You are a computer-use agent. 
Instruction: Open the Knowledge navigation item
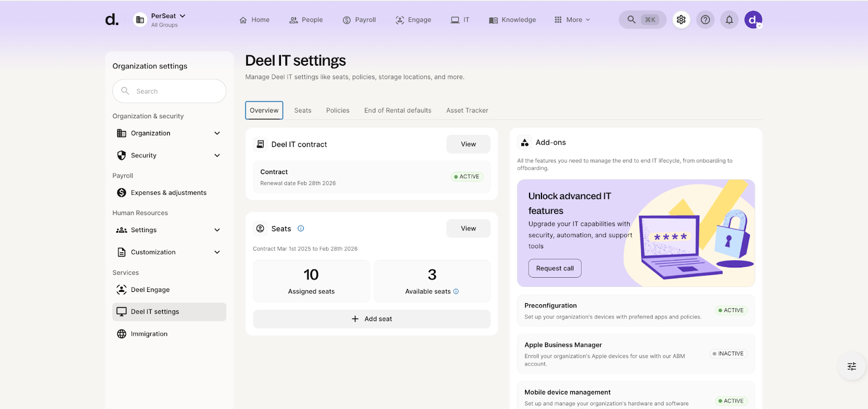click(512, 20)
